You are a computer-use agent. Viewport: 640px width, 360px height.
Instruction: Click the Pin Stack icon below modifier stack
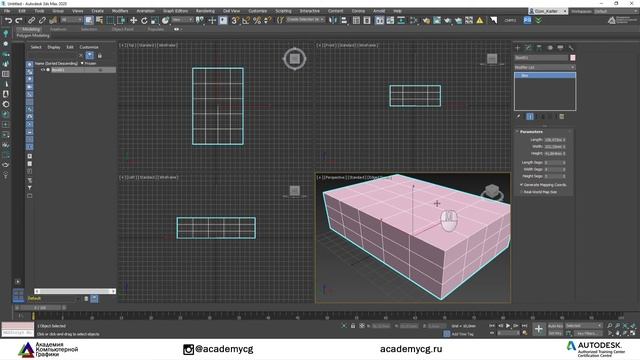coord(518,116)
